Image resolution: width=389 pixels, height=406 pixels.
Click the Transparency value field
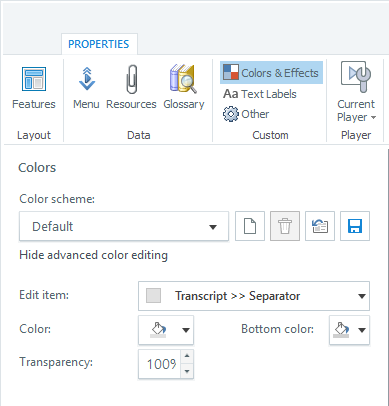click(x=160, y=364)
